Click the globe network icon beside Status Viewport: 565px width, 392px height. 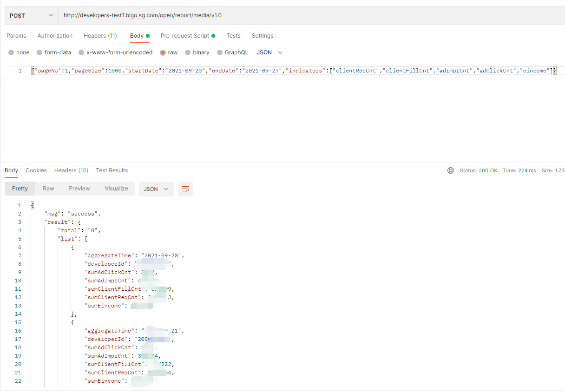[450, 170]
